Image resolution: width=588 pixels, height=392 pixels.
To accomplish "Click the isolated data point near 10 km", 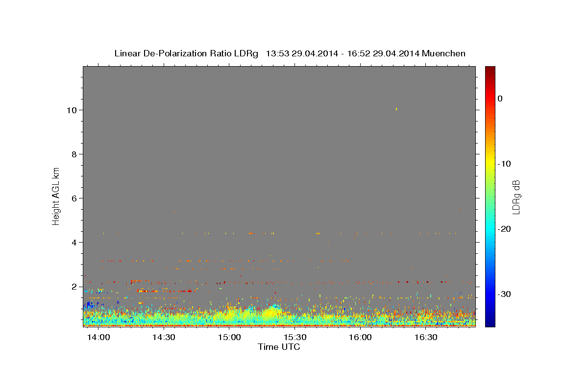I will point(396,109).
